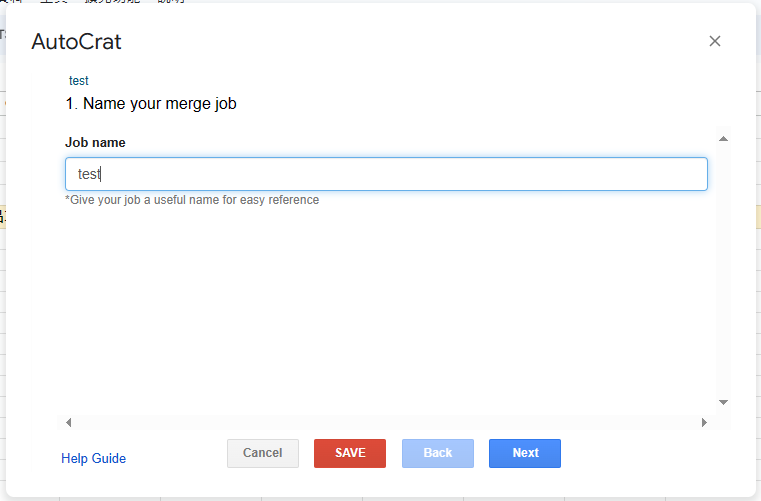Click the vertical scrollbar down arrow

[x=723, y=402]
